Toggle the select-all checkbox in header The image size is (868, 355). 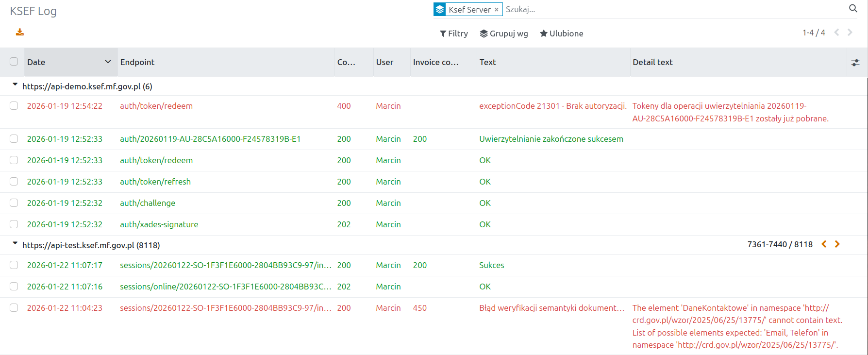14,62
